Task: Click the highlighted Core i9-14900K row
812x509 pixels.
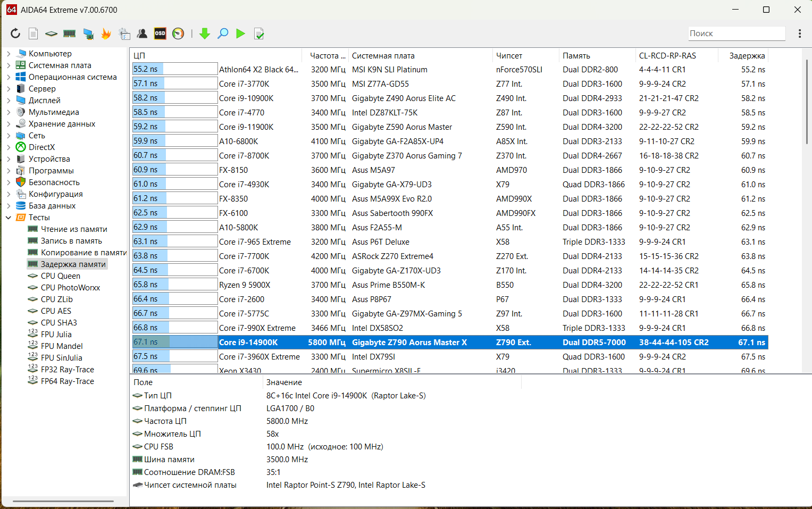Action: pyautogui.click(x=449, y=343)
